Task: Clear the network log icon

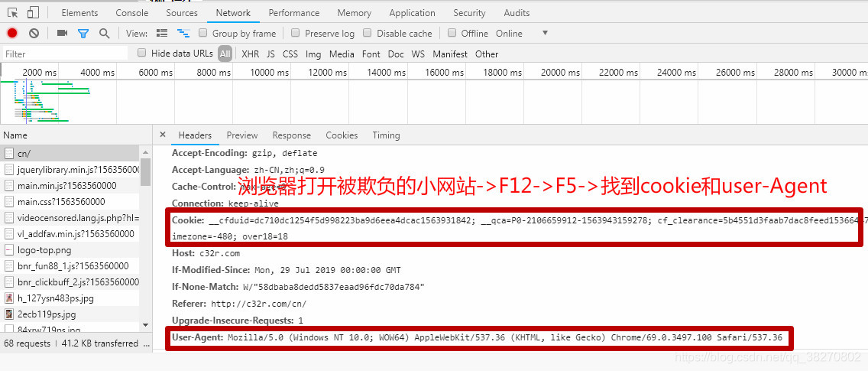Action: coord(34,33)
